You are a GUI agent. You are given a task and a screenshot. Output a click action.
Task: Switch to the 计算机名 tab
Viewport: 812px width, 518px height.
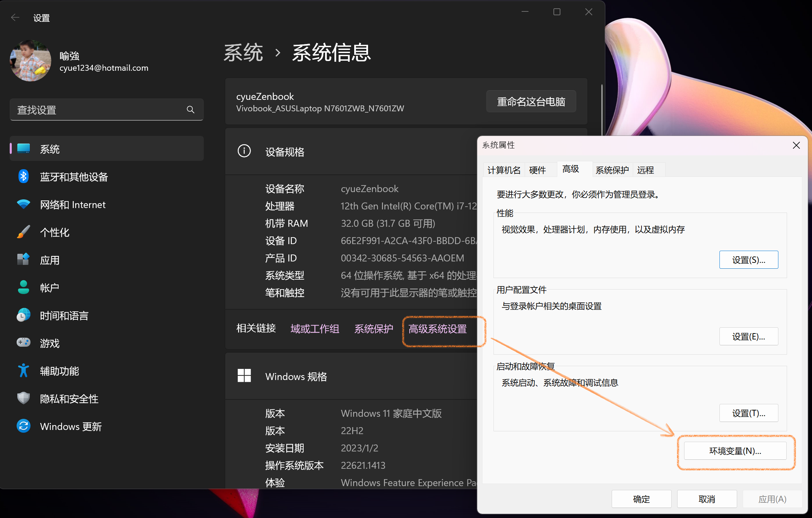point(504,170)
